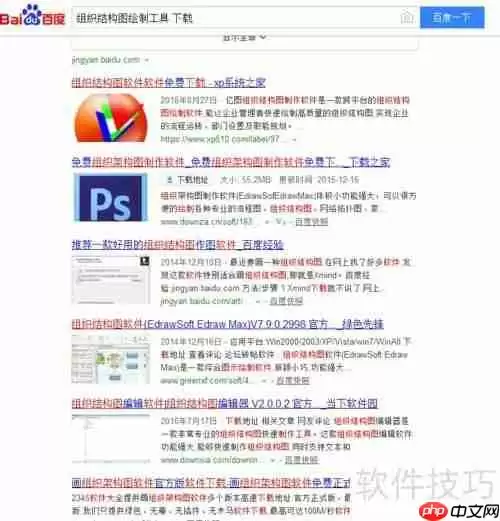Click the V1 credibility badge by downza.cn
Viewport: 500px width, 521px height.
click(280, 222)
